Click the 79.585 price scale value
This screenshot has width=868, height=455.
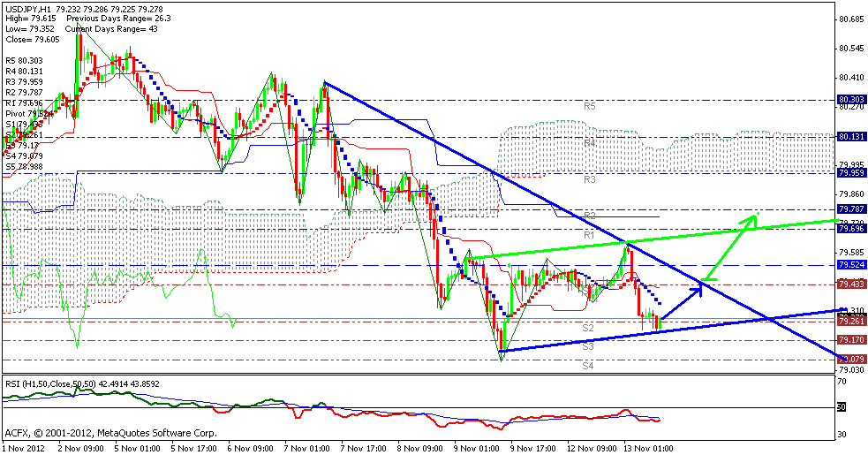click(x=852, y=253)
